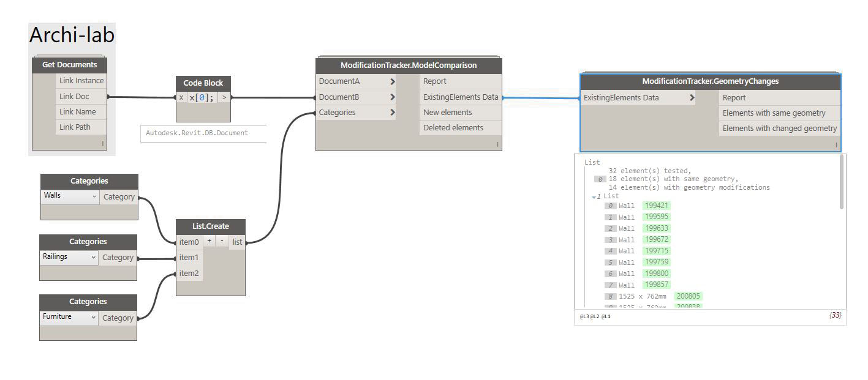The height and width of the screenshot is (380, 868).
Task: Collapse the nested List at index 1
Action: [x=594, y=197]
